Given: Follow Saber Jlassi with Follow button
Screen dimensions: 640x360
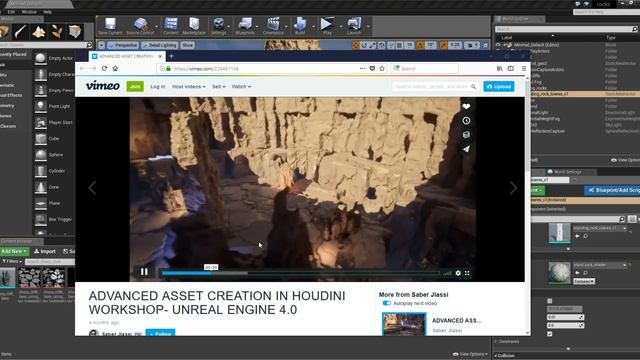Looking at the screenshot, I should coord(160,333).
